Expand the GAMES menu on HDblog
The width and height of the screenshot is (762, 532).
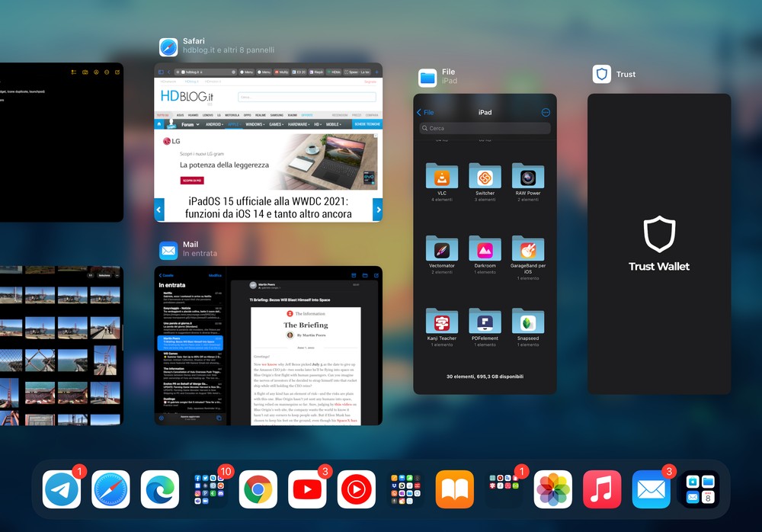pos(277,124)
